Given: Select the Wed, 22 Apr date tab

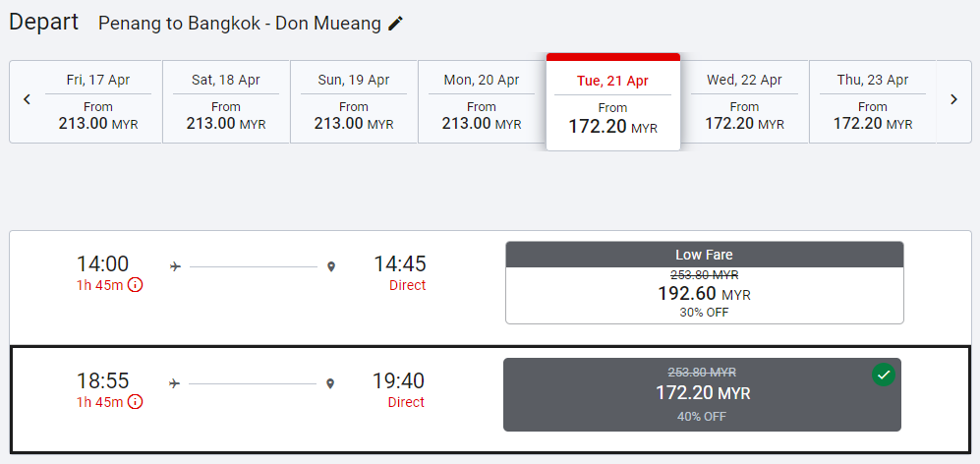Looking at the screenshot, I should coord(744,102).
